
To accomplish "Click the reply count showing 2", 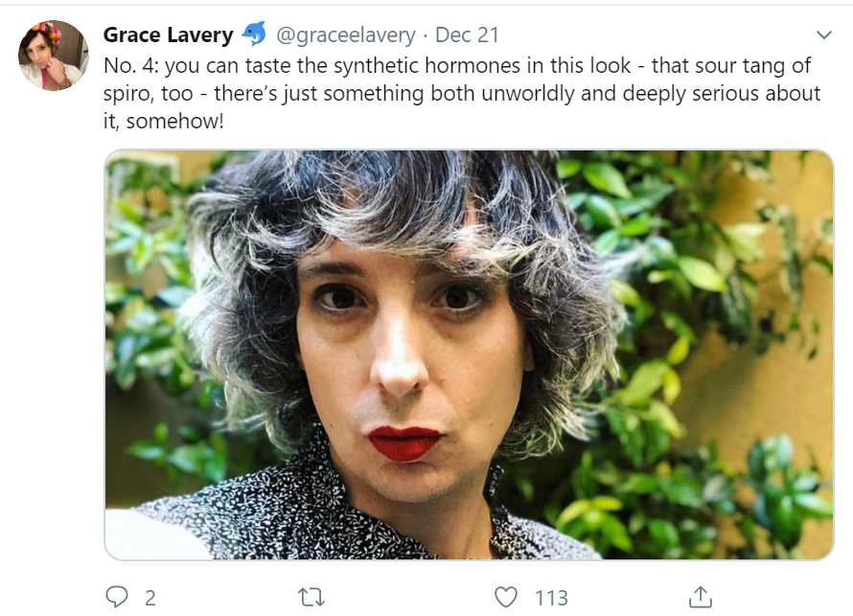I will (x=150, y=598).
